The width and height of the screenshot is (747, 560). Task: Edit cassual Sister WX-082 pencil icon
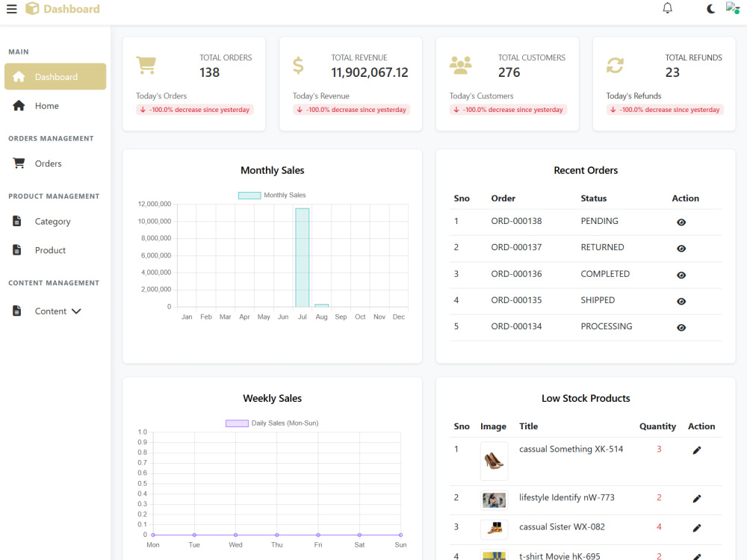pyautogui.click(x=696, y=528)
